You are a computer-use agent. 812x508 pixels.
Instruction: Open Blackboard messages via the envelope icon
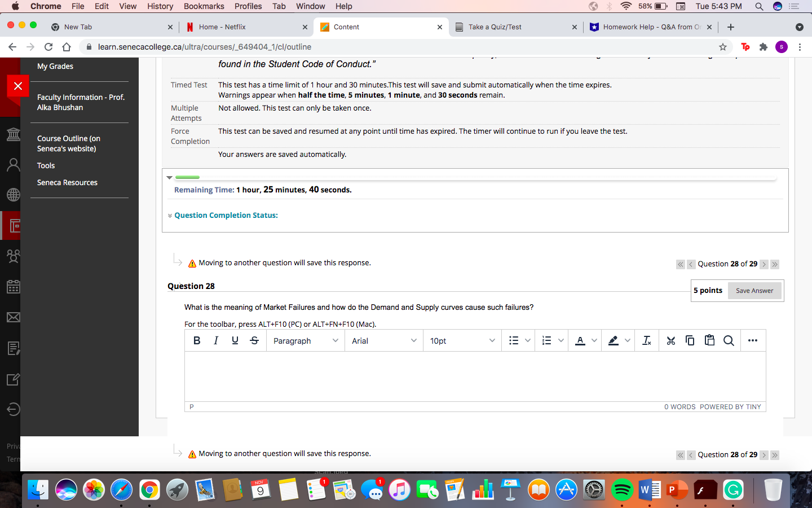point(12,317)
